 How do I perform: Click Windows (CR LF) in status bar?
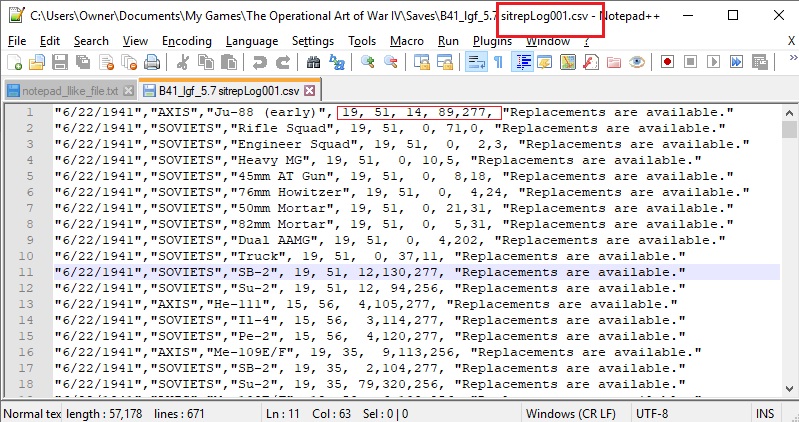coord(570,414)
